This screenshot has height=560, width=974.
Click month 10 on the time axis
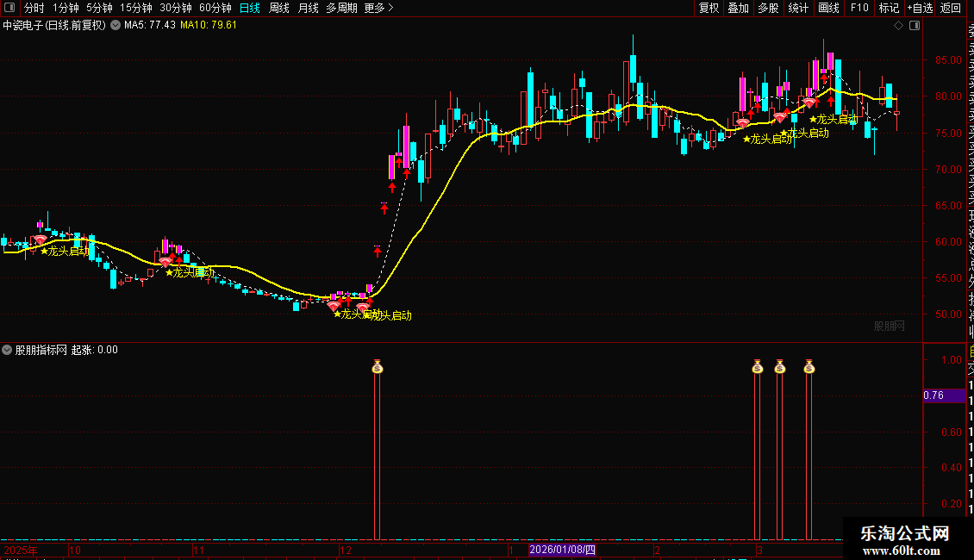point(74,550)
